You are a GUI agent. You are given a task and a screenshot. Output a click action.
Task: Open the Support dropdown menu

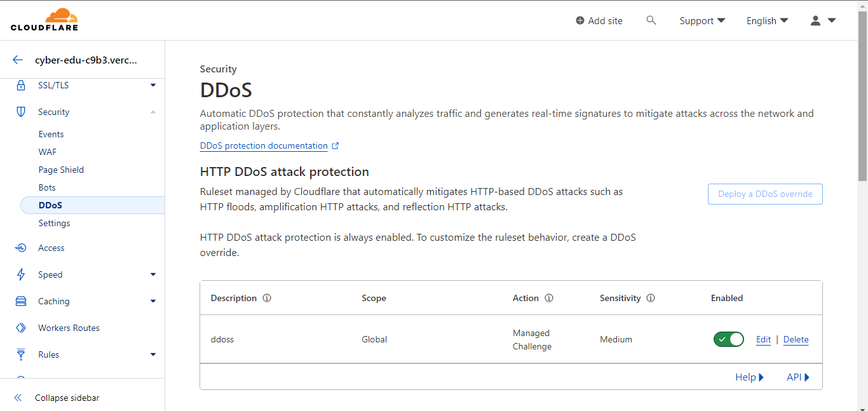coord(702,20)
